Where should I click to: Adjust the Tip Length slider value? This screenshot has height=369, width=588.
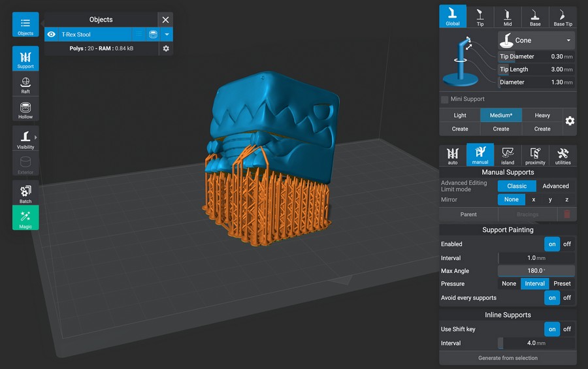point(536,69)
